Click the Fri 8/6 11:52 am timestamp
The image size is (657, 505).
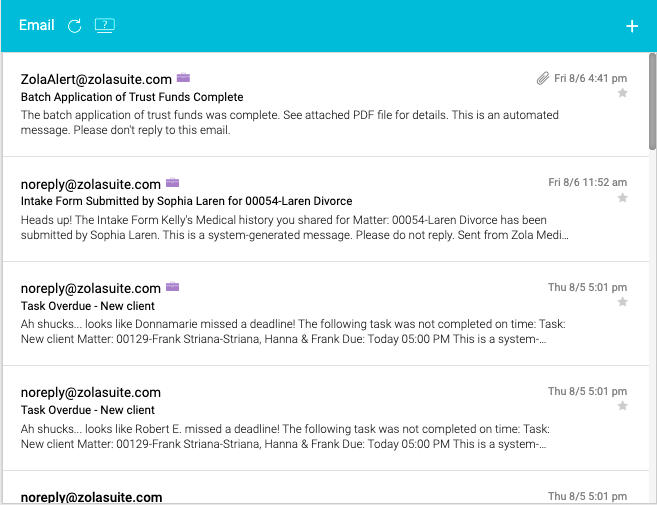587,182
